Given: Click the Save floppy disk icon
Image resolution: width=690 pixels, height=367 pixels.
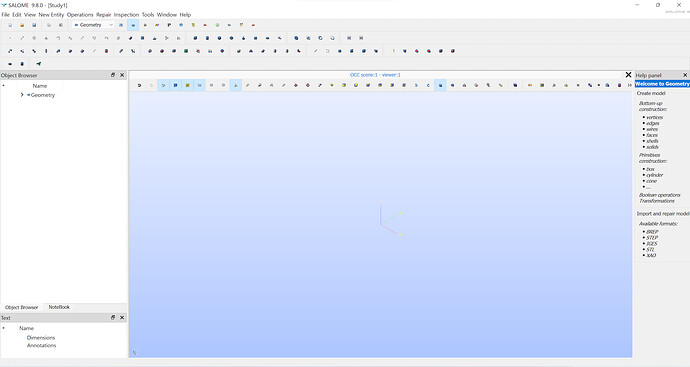Looking at the screenshot, I should click(34, 25).
